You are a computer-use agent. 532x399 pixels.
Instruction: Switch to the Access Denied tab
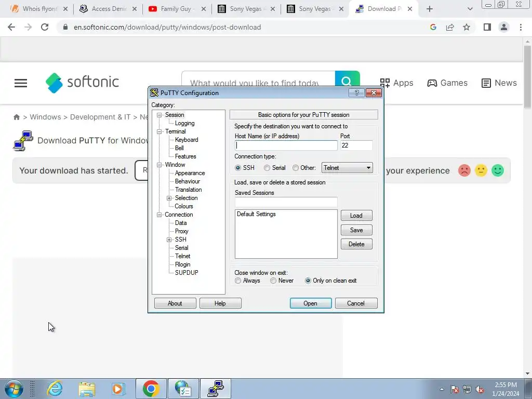[108, 9]
